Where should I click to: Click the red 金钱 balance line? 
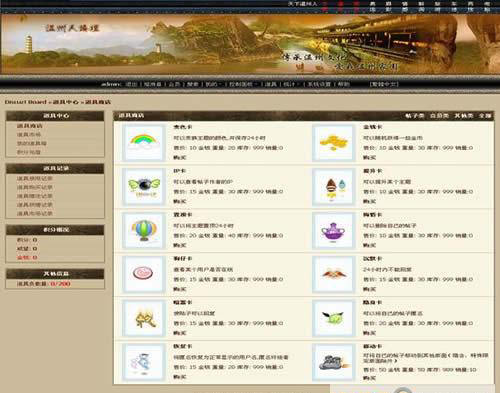[27, 257]
